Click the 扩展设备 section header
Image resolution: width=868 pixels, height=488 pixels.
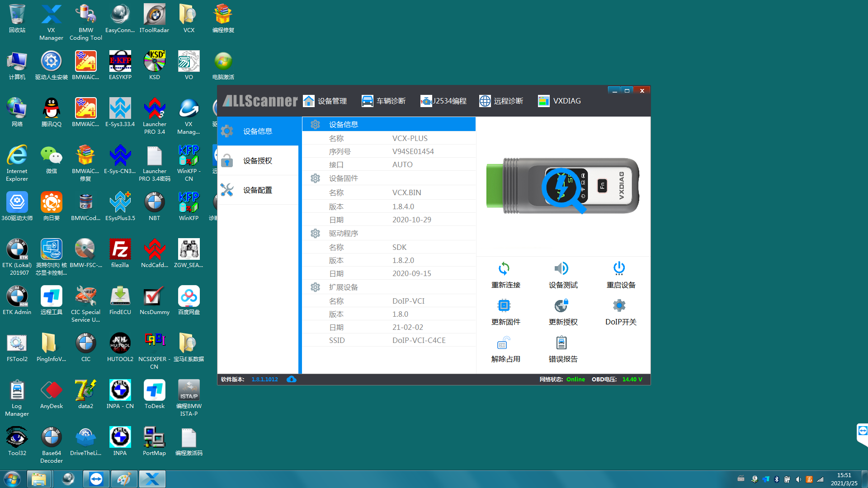pos(389,287)
